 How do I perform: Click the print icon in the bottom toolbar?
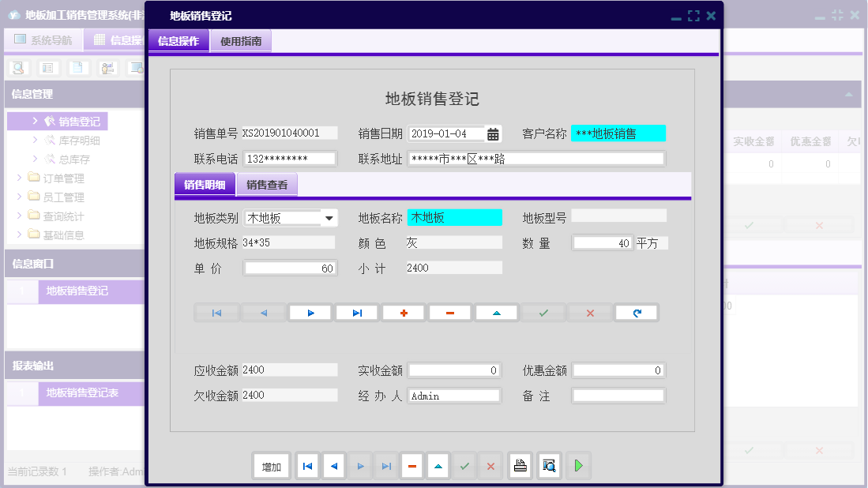click(520, 466)
